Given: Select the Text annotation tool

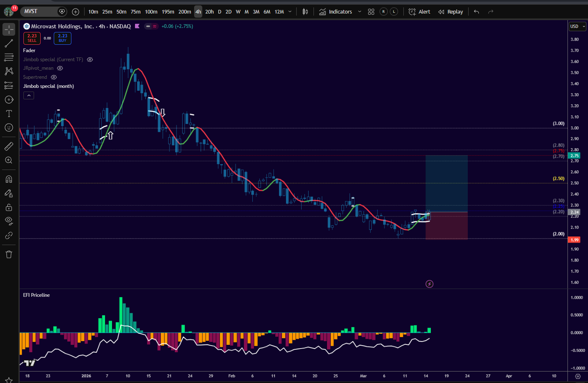Looking at the screenshot, I should pos(9,114).
